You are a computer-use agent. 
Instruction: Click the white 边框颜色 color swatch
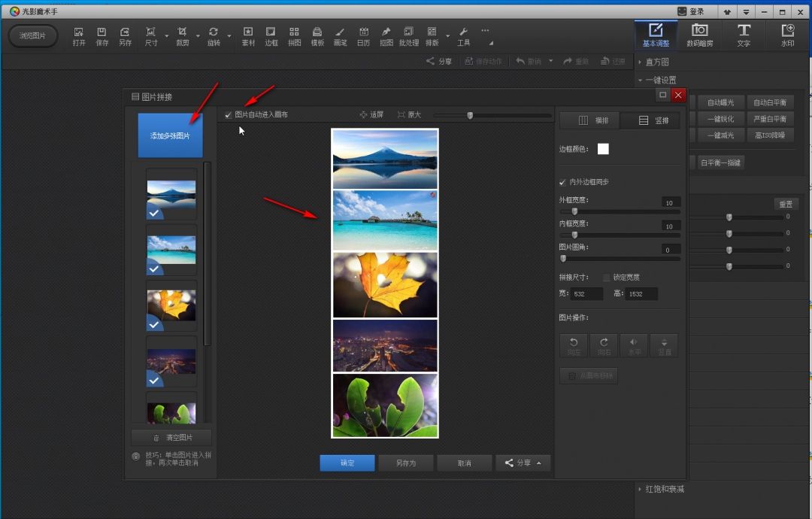point(603,149)
